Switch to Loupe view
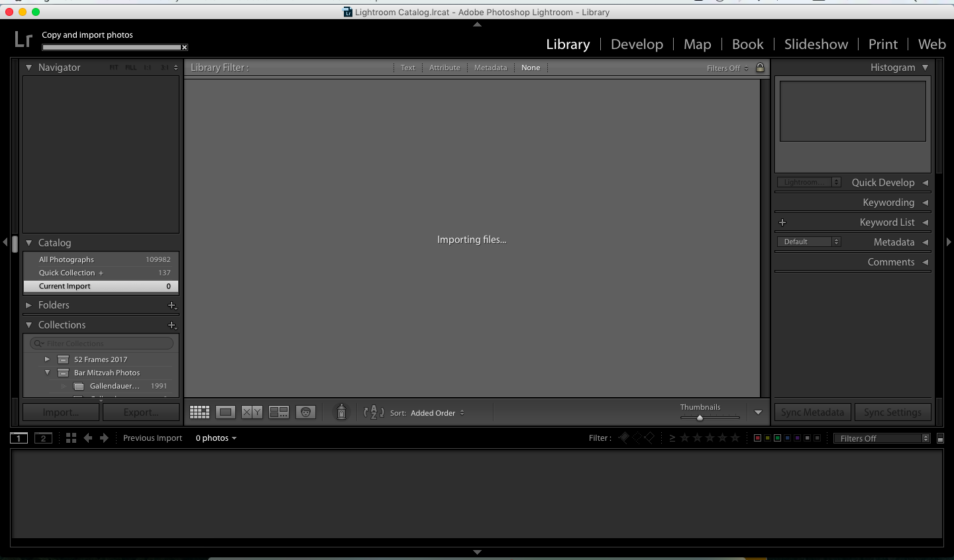954x560 pixels. [225, 412]
